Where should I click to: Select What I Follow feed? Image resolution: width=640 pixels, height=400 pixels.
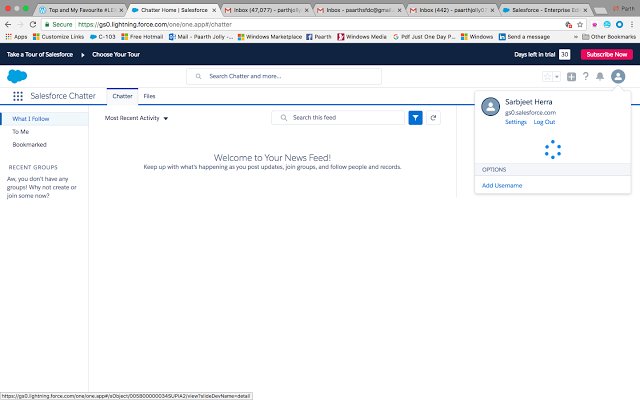pyautogui.click(x=44, y=119)
